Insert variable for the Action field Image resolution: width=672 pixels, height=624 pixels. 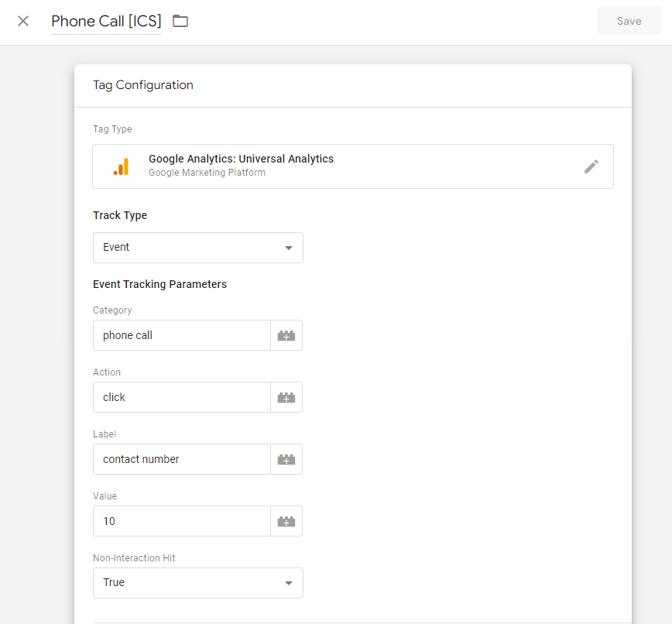[286, 397]
